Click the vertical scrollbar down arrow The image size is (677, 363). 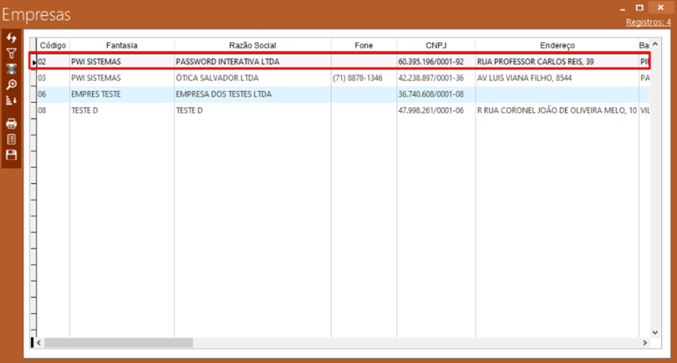click(x=655, y=332)
